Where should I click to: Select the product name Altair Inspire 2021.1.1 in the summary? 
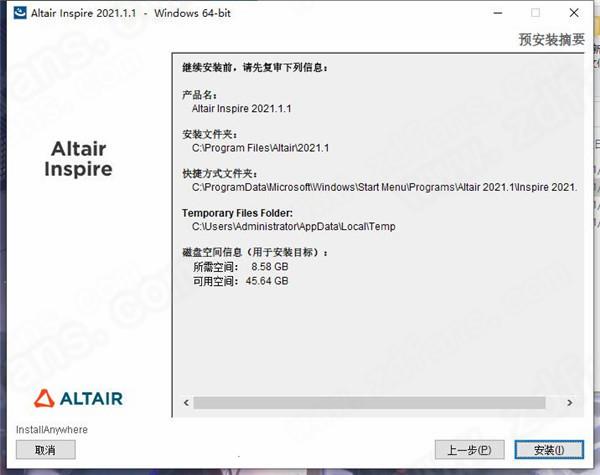(x=241, y=109)
